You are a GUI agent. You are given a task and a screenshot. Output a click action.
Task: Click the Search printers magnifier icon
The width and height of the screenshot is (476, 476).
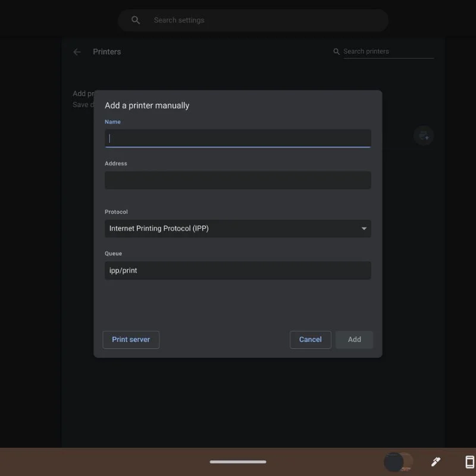click(337, 52)
